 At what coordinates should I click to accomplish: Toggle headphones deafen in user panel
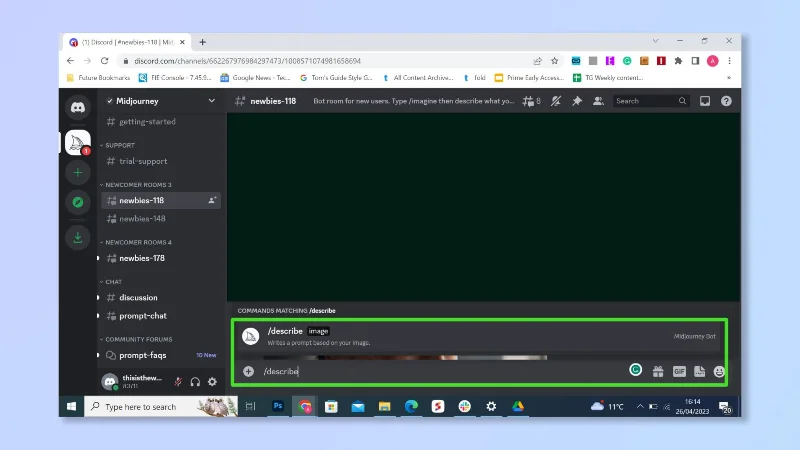pos(195,382)
